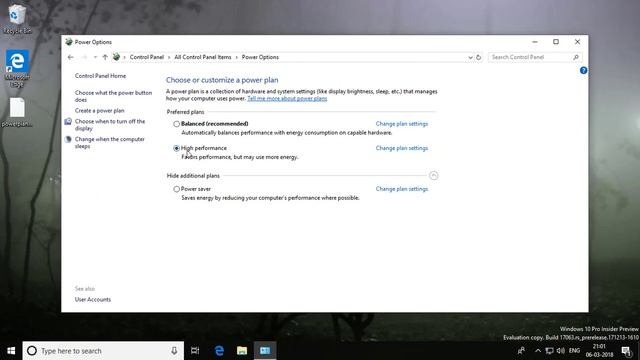Open User Accounts under See also
This screenshot has width=640, height=360.
pos(93,300)
